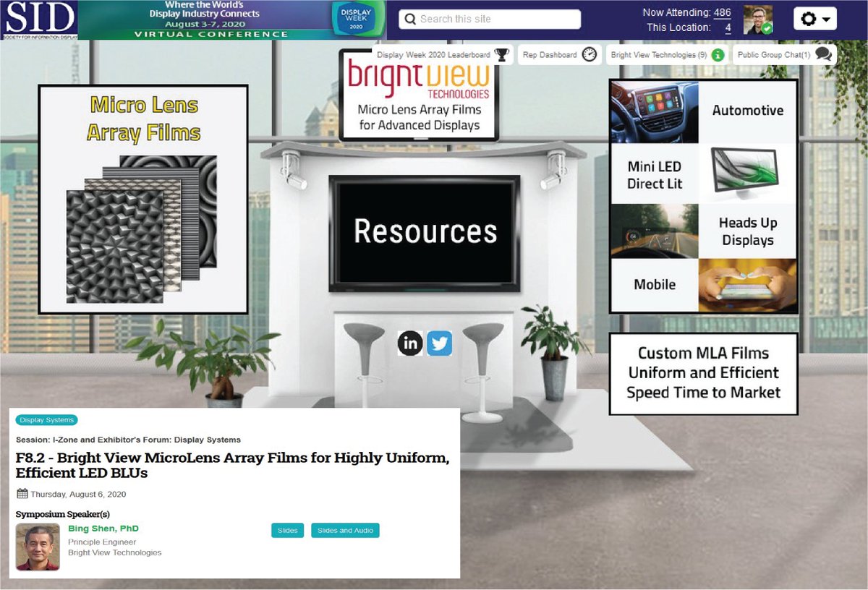Click the hands holding phone thumbnail

(748, 286)
